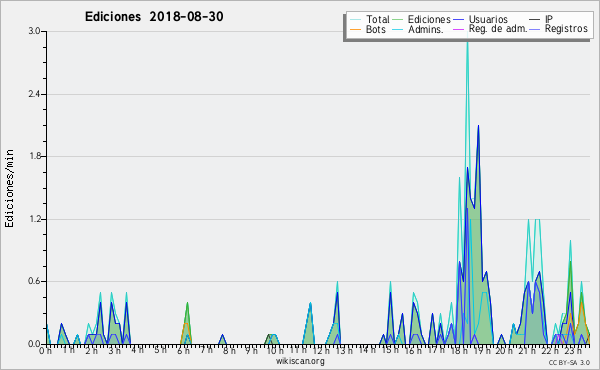Click the green peak near 6 h
Viewport: 600px width, 370px height.
(x=188, y=303)
